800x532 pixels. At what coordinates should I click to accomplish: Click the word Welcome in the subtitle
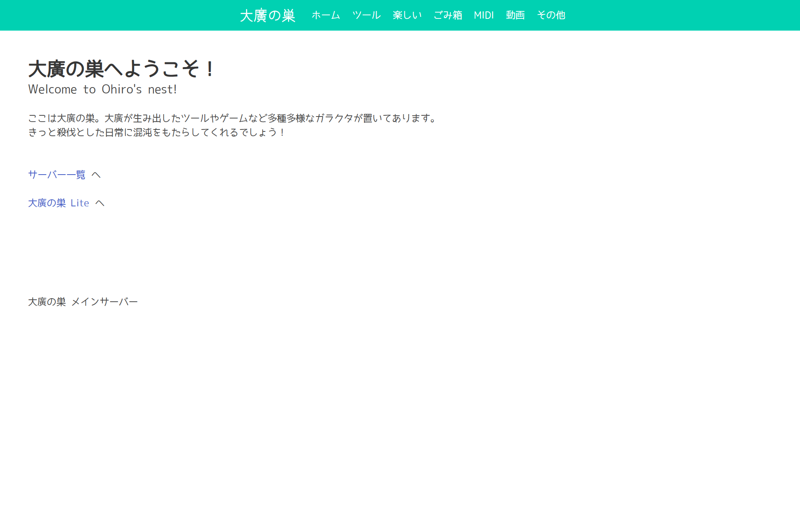pos(52,89)
